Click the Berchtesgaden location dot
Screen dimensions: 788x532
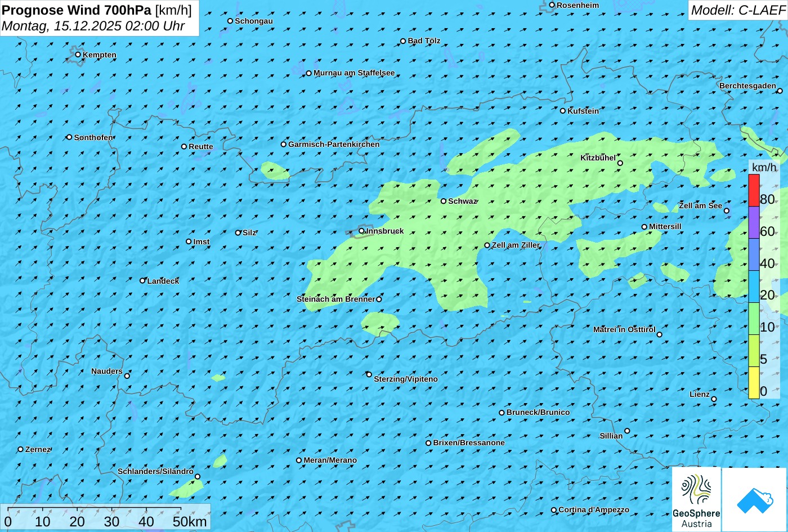[x=780, y=91]
